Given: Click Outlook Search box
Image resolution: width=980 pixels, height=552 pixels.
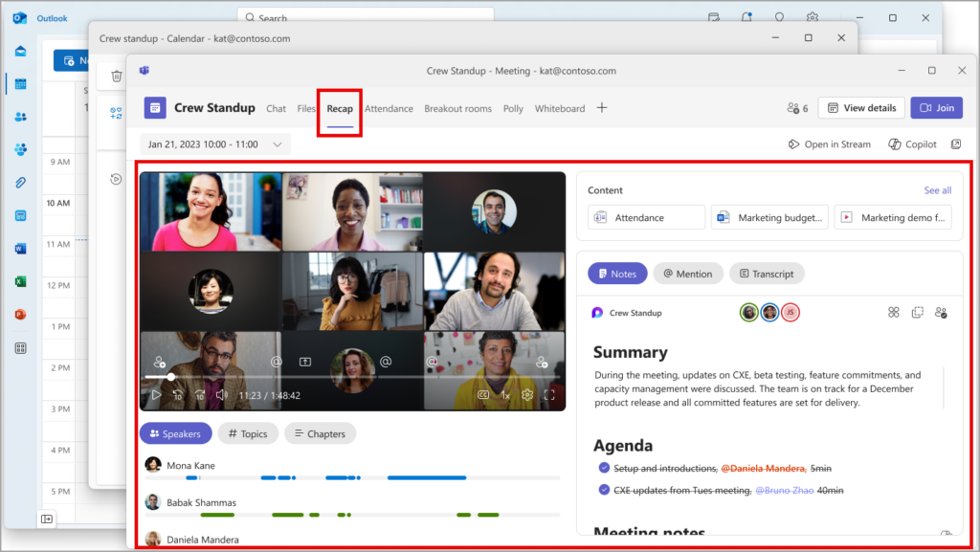Looking at the screenshot, I should tap(366, 15).
